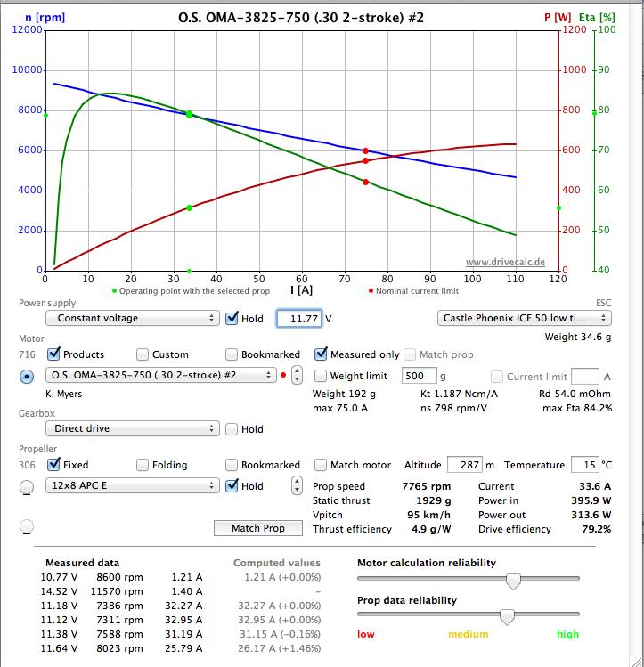Enable the motor Bookmarked checkbox
Screen dimensions: 644x667
(232, 354)
